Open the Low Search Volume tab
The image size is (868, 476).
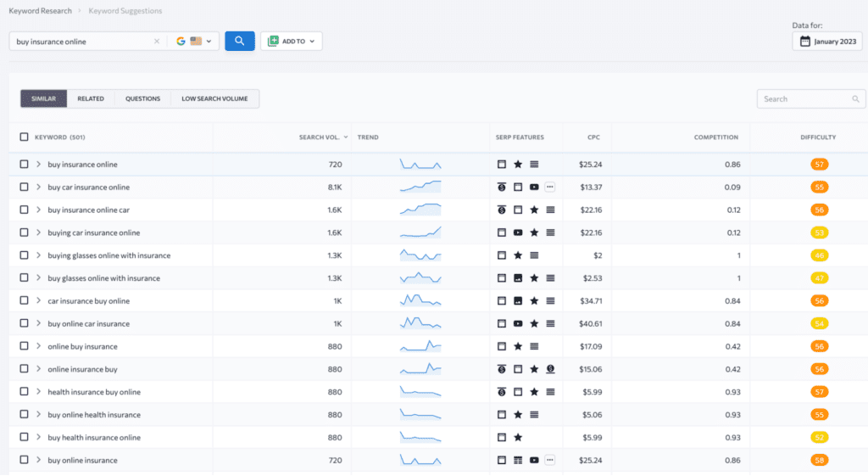[x=214, y=99]
